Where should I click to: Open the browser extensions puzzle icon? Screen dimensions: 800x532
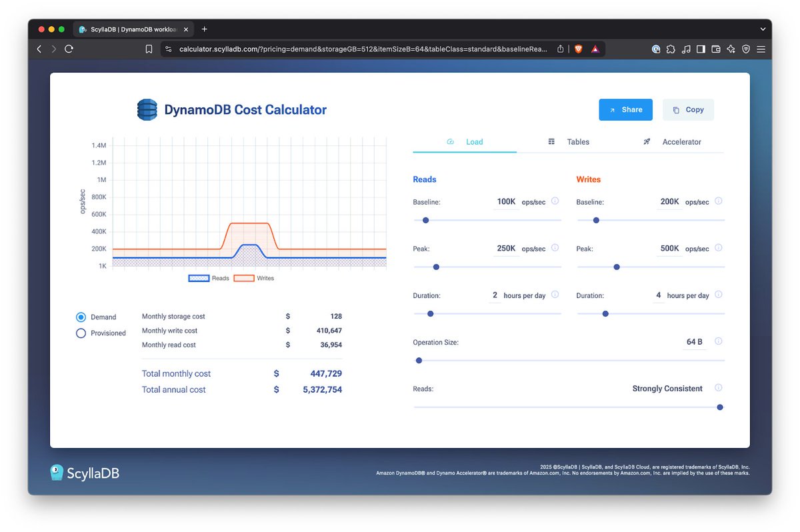670,49
